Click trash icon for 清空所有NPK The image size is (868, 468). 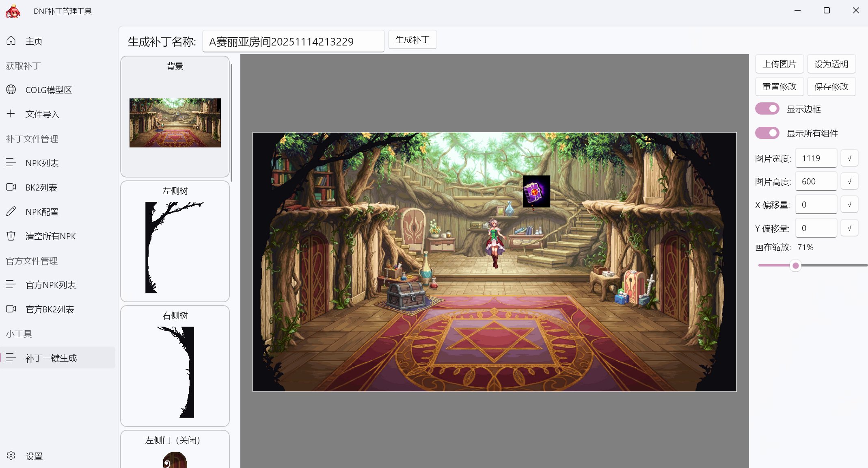pyautogui.click(x=11, y=236)
